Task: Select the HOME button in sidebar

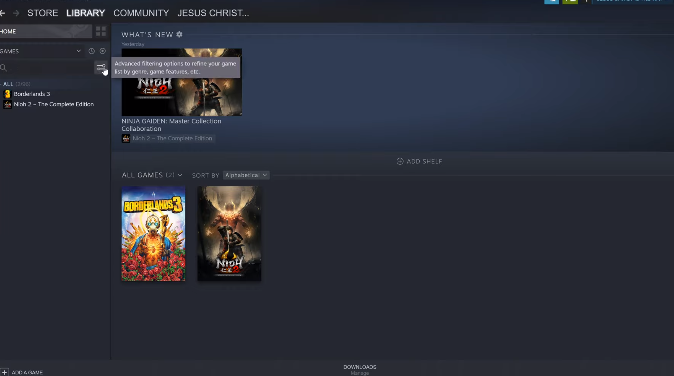Action: point(46,31)
